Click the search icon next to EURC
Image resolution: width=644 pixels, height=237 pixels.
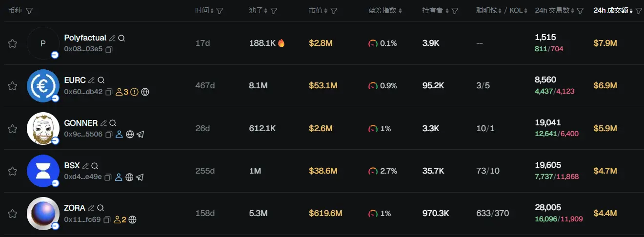pyautogui.click(x=101, y=80)
